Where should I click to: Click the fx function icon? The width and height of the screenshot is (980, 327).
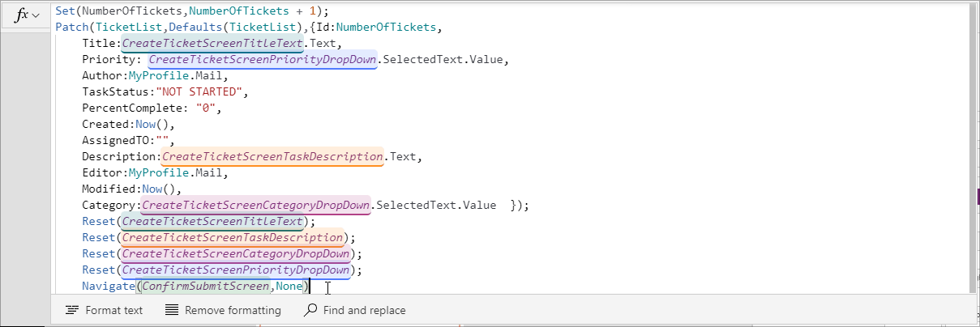(x=21, y=15)
